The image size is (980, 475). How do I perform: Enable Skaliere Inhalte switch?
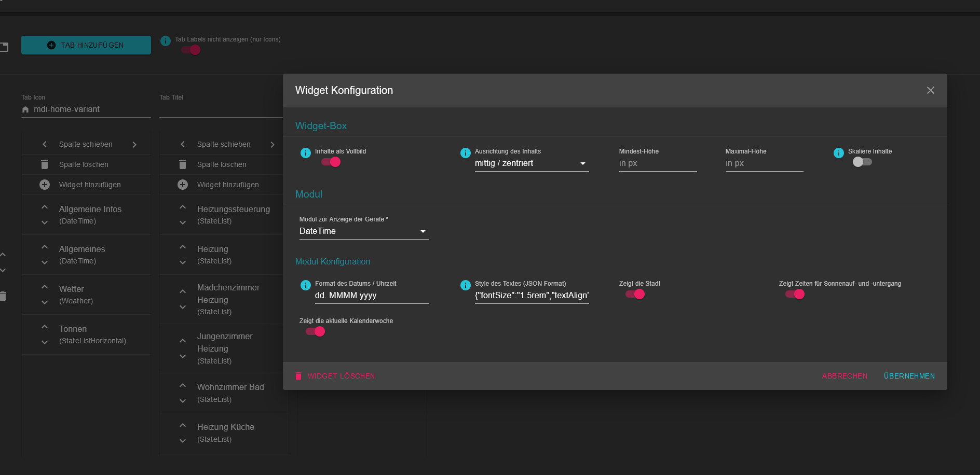[x=862, y=162]
